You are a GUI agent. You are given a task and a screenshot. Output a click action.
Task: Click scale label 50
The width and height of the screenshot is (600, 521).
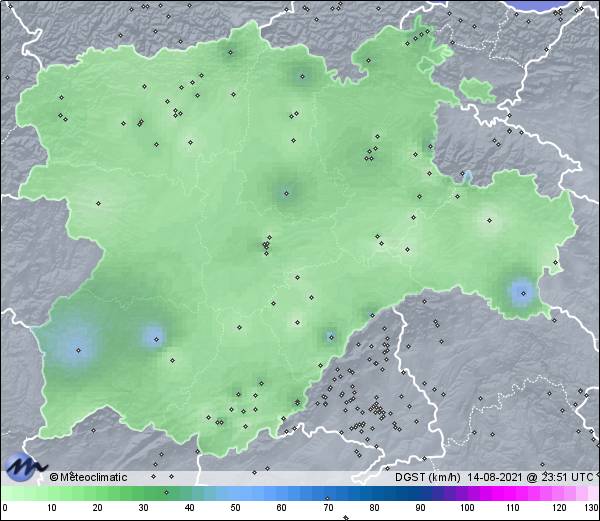[236, 508]
